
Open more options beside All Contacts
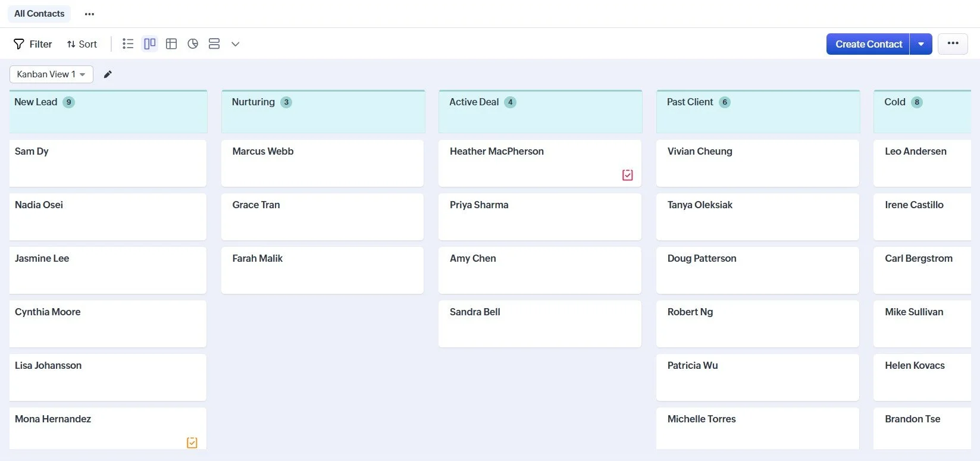tap(89, 14)
